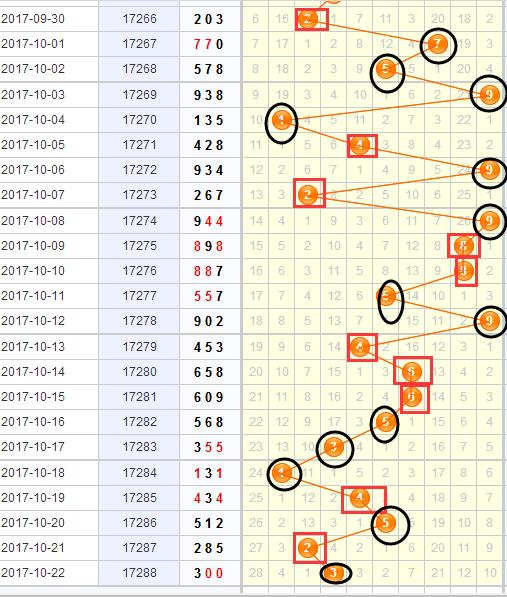Click the orange ball 2 in row 17273
This screenshot has width=507, height=597.
click(308, 195)
